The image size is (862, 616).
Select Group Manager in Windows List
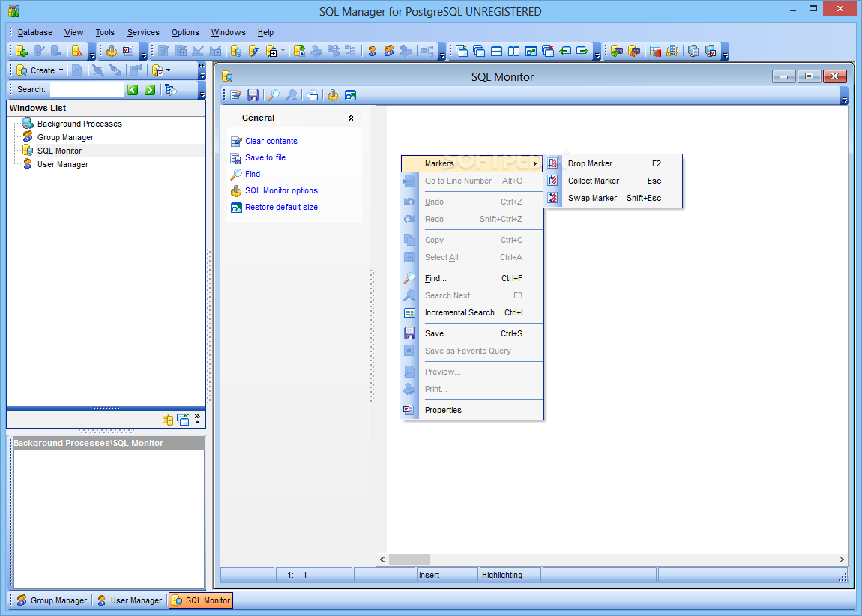click(x=65, y=137)
